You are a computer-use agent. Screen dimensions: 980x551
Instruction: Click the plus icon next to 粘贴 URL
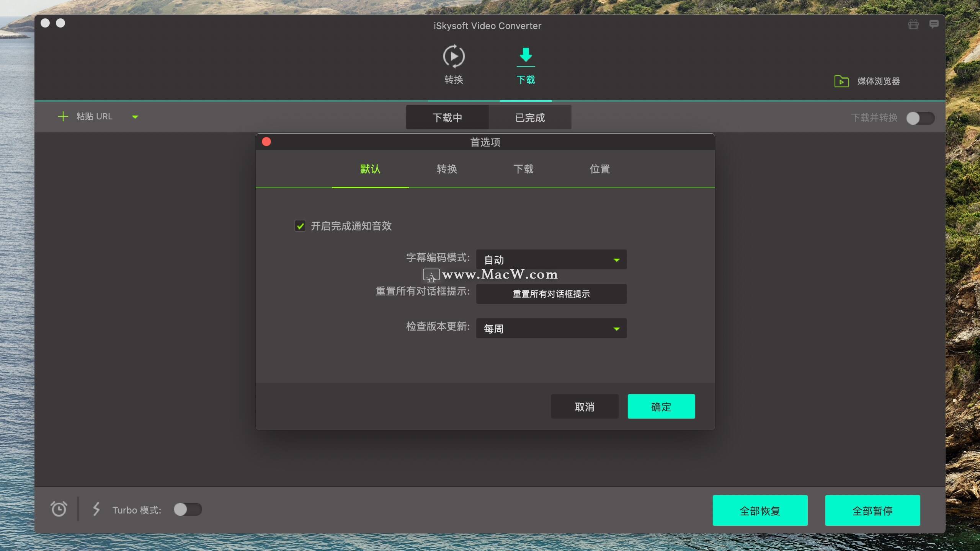63,116
